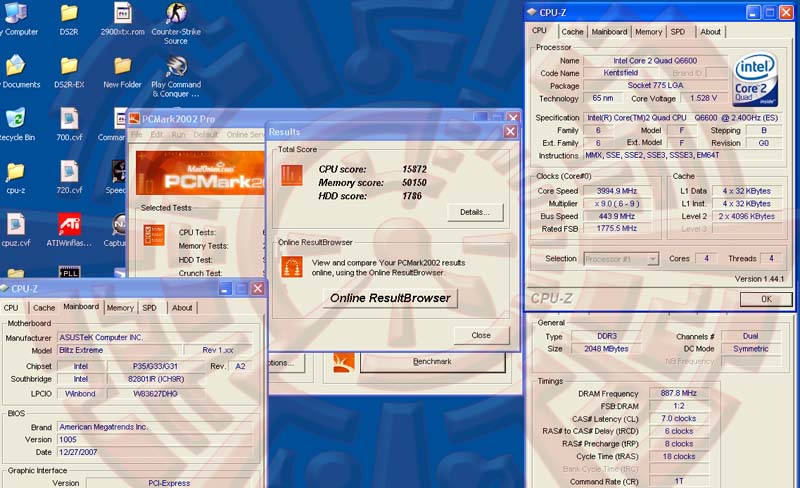
Task: Click the BIOS date 12/27/2007 field
Action: point(155,452)
